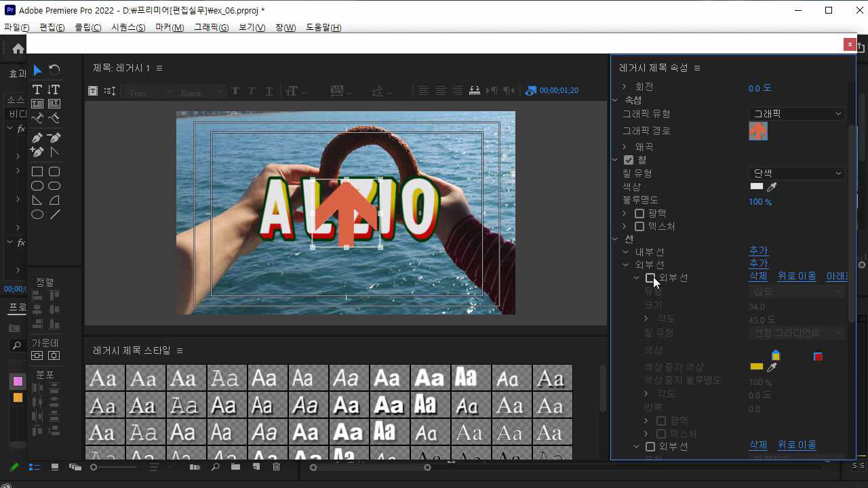
Task: Open the 도움말(H) menu
Action: (x=323, y=28)
